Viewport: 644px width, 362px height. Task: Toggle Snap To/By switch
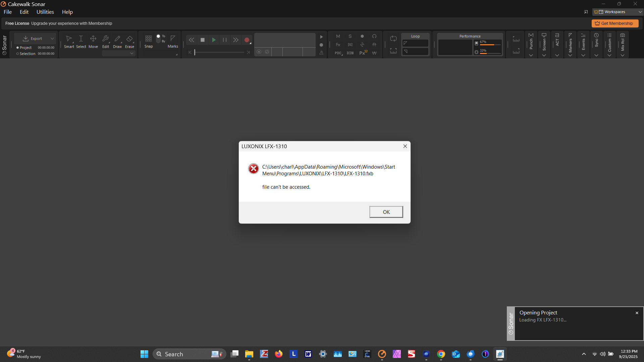click(158, 39)
